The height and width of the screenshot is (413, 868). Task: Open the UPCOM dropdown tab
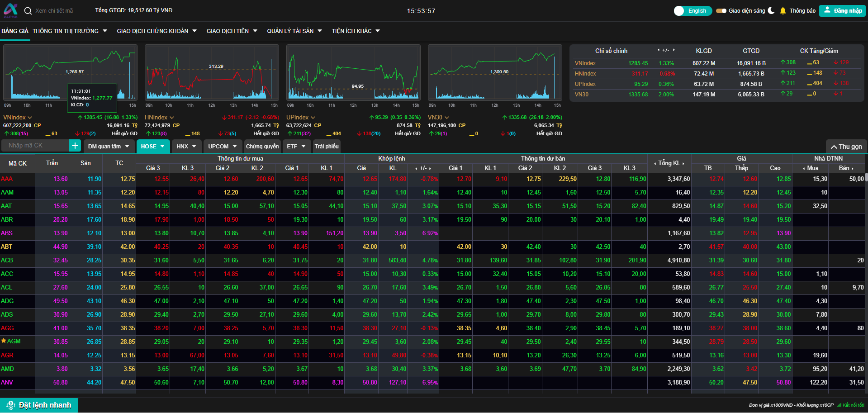[223, 147]
